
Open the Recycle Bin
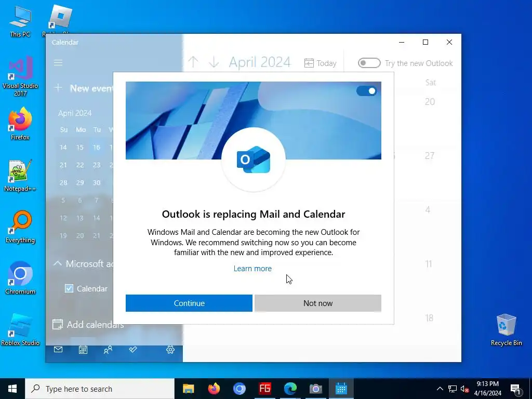506,329
